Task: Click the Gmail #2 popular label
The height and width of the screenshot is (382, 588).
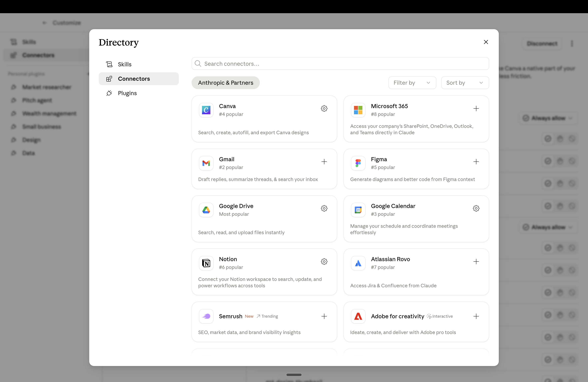Action: click(x=231, y=167)
